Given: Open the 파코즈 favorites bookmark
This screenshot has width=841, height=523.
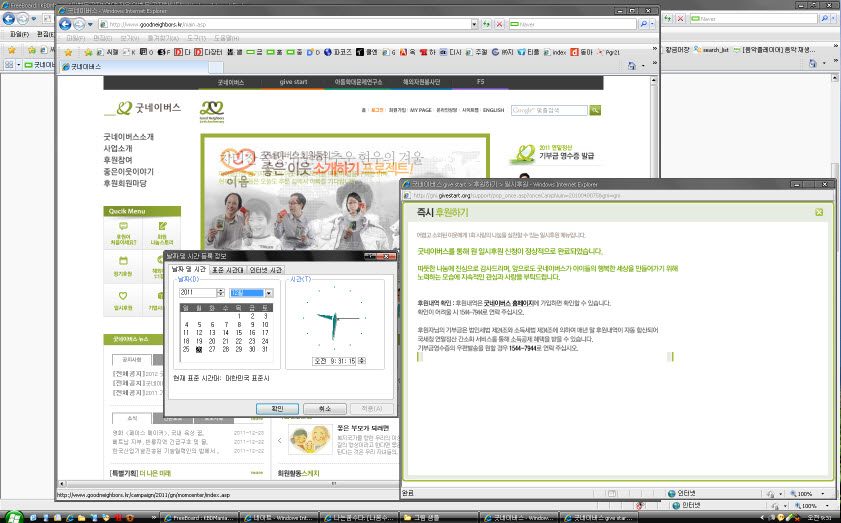Looking at the screenshot, I should [x=338, y=52].
